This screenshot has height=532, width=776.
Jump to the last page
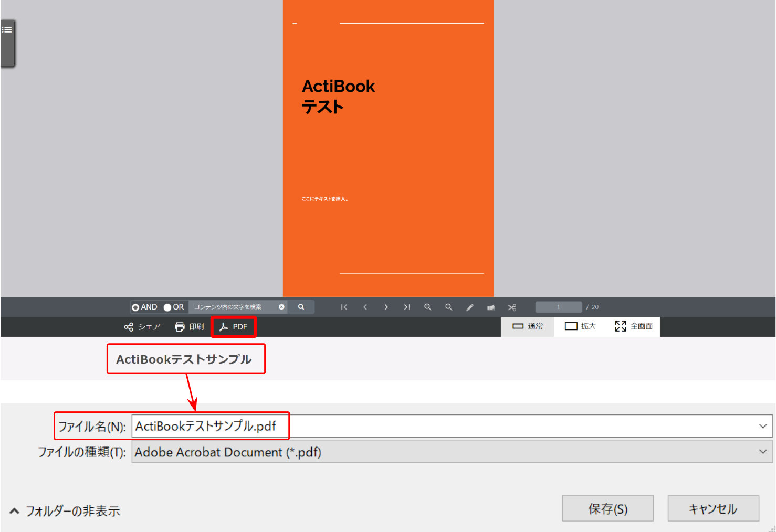tap(407, 307)
